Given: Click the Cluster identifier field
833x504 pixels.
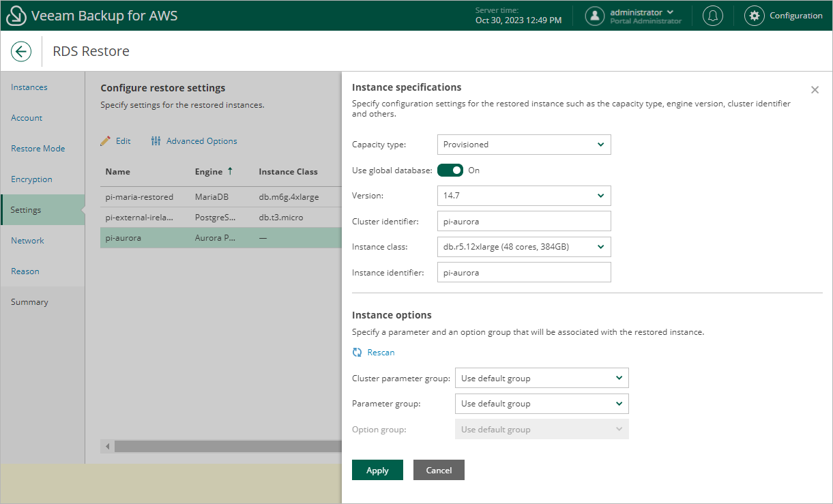Looking at the screenshot, I should (x=524, y=221).
